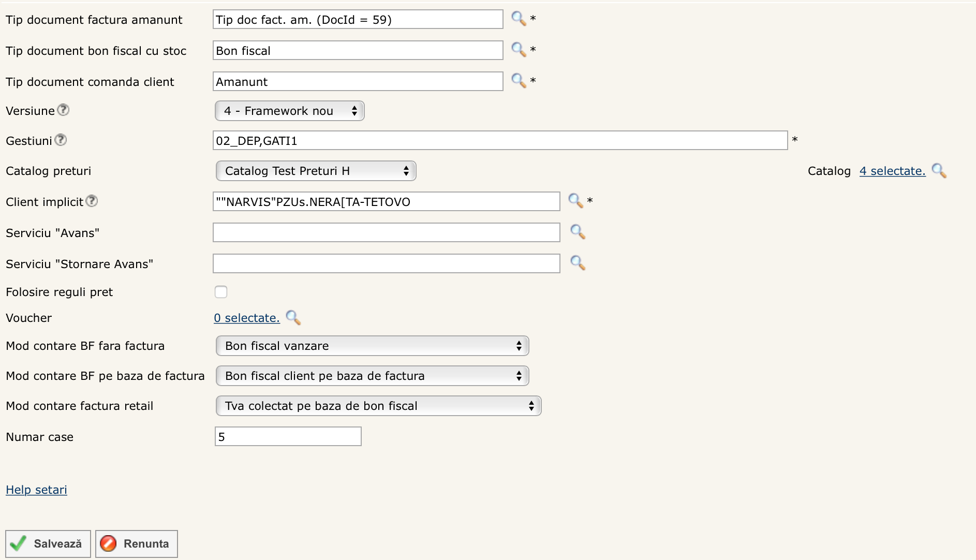Click the "4 selectate" Catalog link
Image resolution: width=976 pixels, height=560 pixels.
(892, 171)
